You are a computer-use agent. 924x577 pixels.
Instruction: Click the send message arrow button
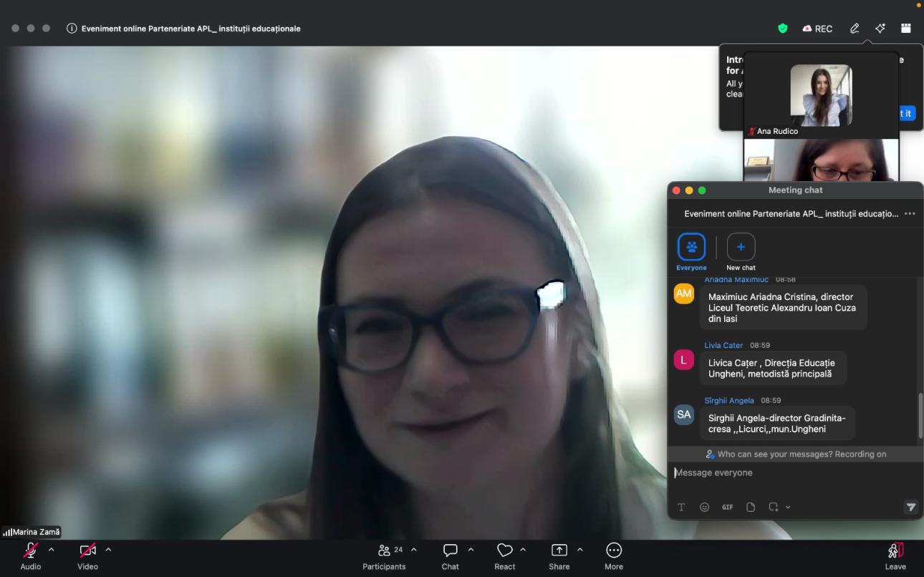click(x=910, y=507)
